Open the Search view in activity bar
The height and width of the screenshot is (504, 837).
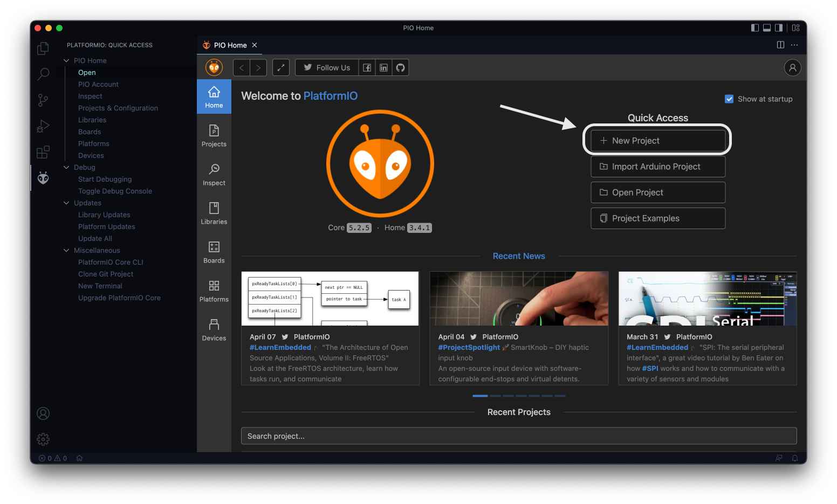point(43,74)
